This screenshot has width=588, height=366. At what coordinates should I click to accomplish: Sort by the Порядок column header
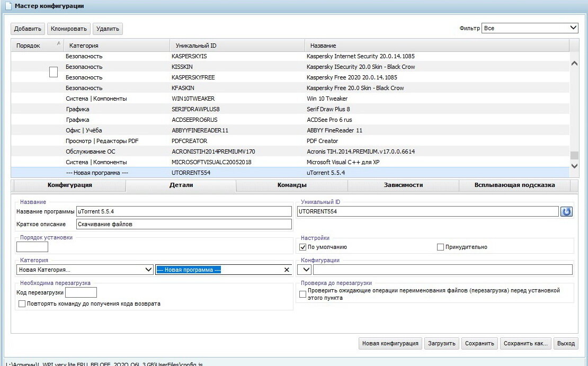pyautogui.click(x=37, y=46)
